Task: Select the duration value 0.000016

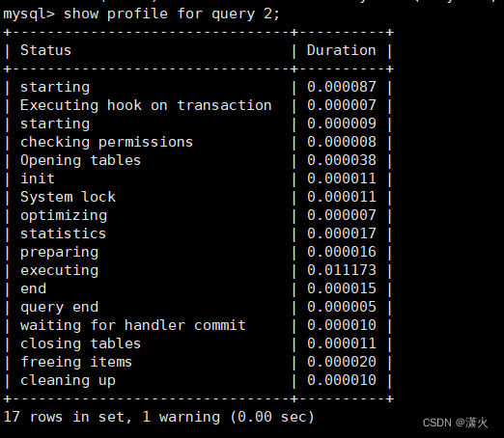Action: coord(342,252)
